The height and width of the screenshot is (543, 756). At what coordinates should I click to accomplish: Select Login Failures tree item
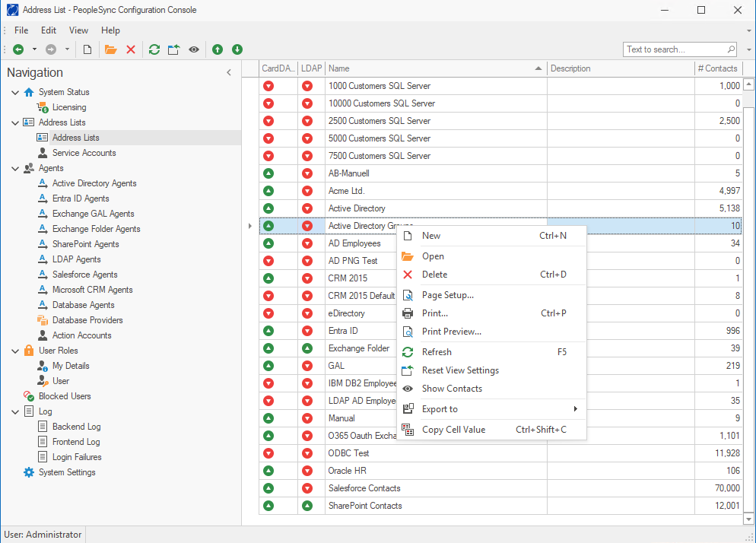pyautogui.click(x=77, y=457)
